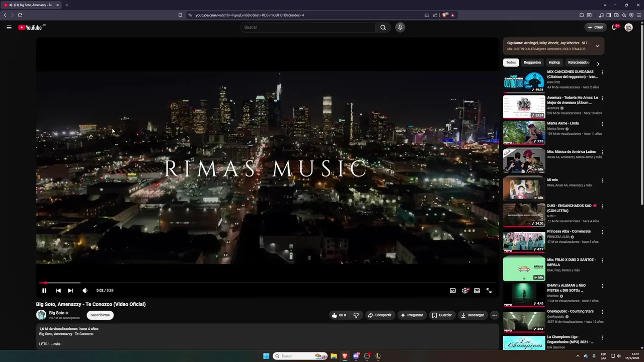Screen dimensions: 644x362
Task: Click the Brave Shields lion icon
Action: click(x=445, y=15)
